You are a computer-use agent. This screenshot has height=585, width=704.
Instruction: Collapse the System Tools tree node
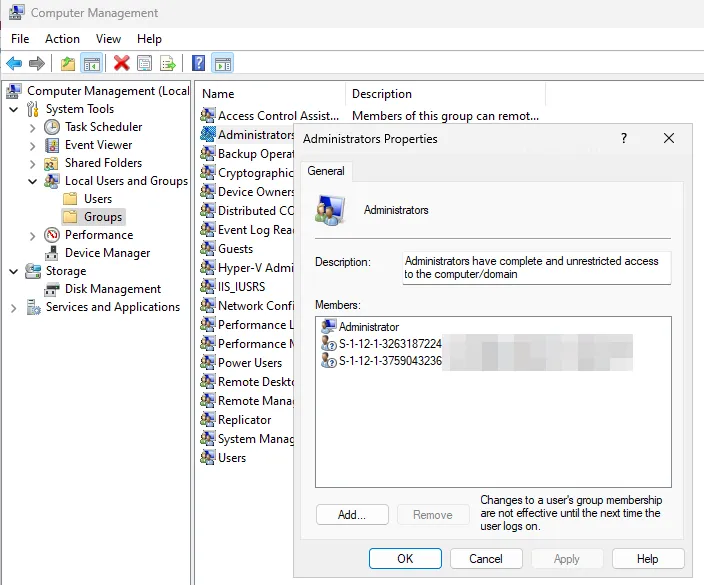14,109
